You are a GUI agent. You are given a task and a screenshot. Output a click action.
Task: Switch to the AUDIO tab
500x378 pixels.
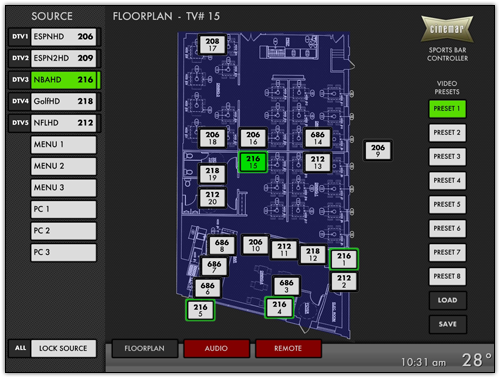pos(216,348)
